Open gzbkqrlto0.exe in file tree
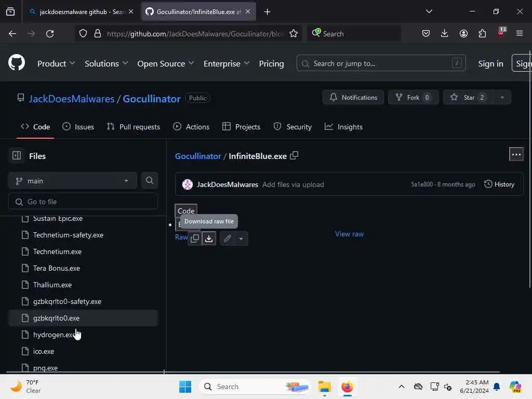This screenshot has height=399, width=532. click(83, 318)
